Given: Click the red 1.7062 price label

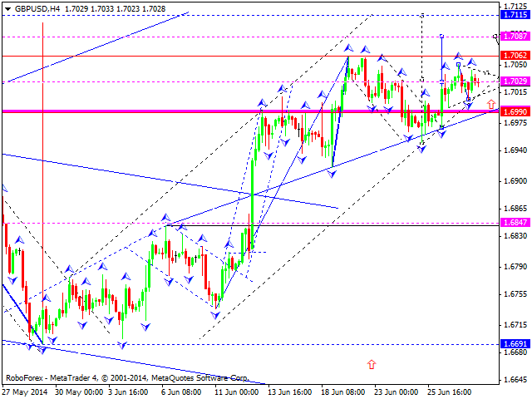Looking at the screenshot, I should 515,56.
